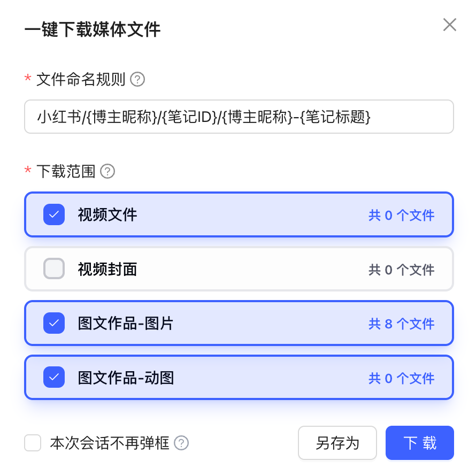Click the 共 8 个文件 count label
Viewport: 476px width, 476px height.
[401, 323]
